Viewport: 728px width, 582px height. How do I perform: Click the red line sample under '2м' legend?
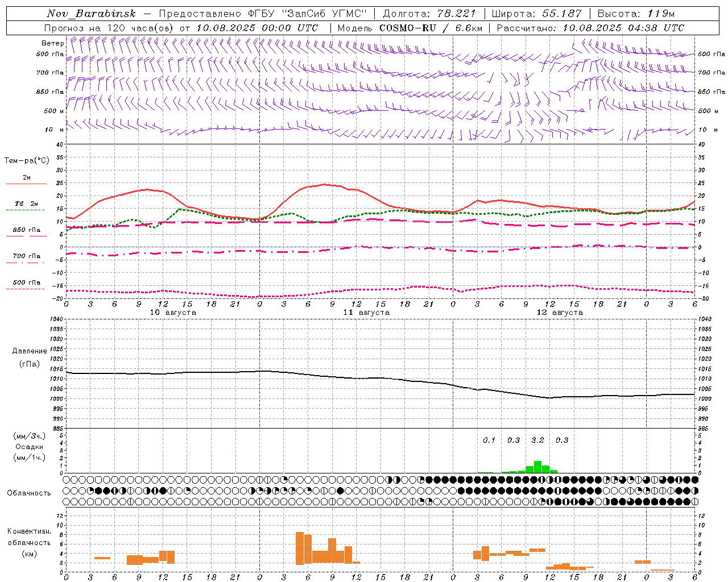coord(26,184)
